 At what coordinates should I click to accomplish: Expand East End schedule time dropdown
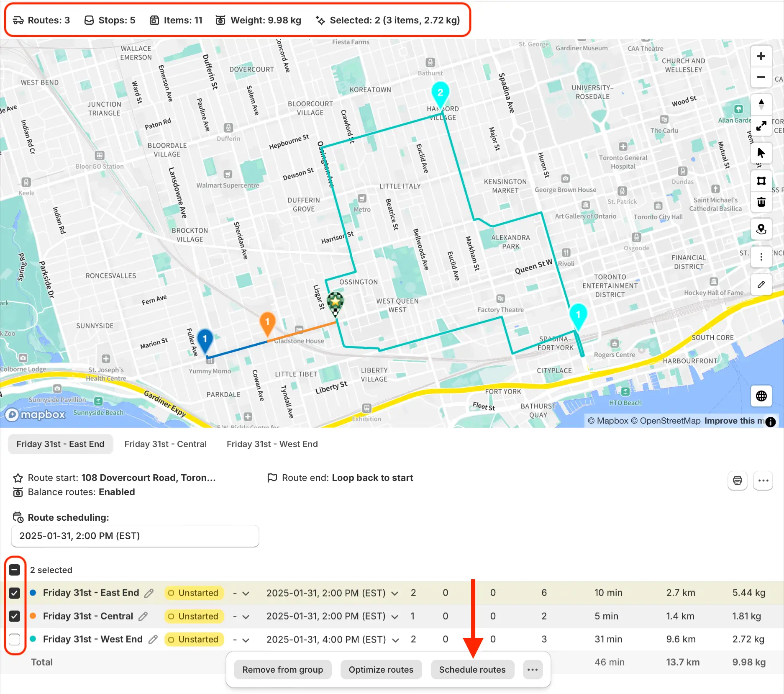pyautogui.click(x=395, y=594)
